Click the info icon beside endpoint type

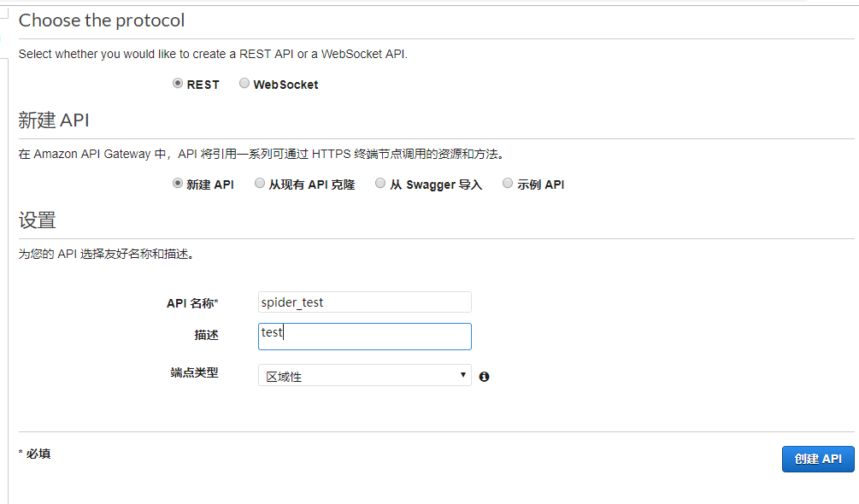[485, 377]
